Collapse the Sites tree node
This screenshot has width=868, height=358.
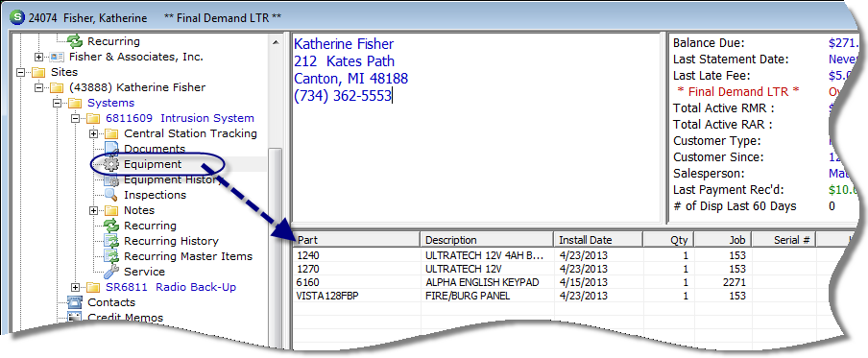(20, 73)
